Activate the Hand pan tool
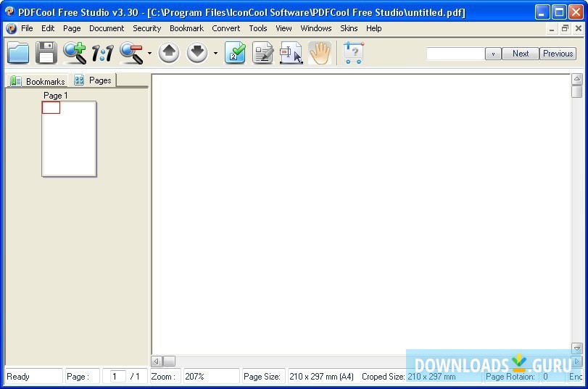The width and height of the screenshot is (588, 389). 320,53
